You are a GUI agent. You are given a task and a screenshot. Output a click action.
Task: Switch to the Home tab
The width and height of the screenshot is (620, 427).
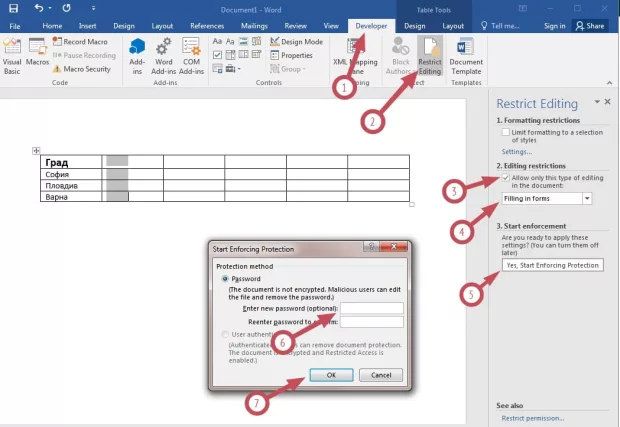tap(52, 26)
